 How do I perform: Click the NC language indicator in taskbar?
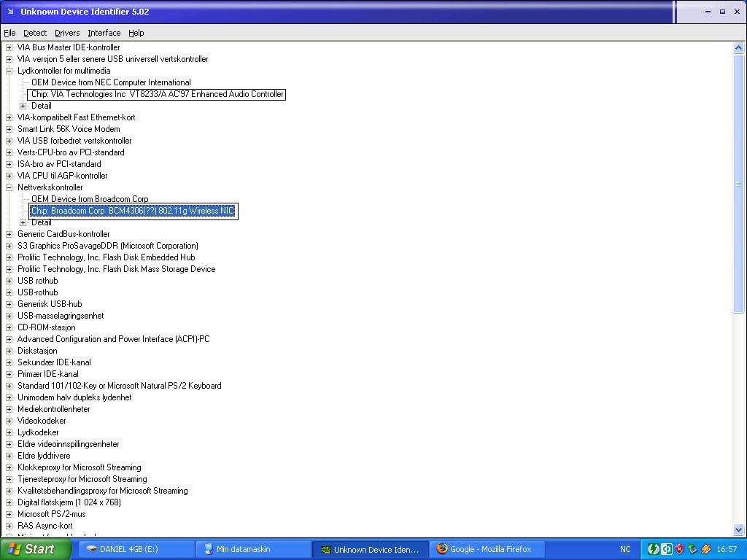pos(625,550)
